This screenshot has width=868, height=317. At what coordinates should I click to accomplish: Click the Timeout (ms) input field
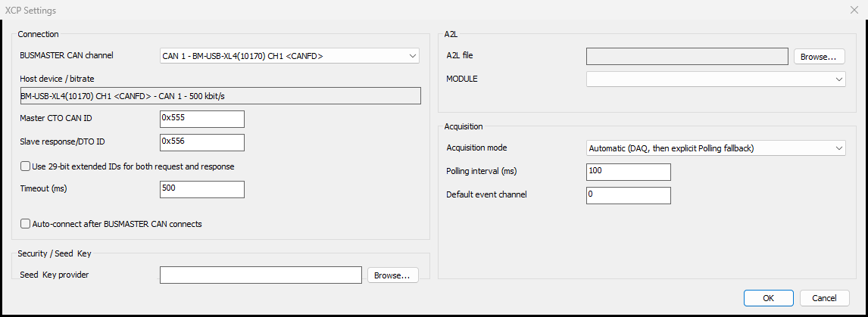click(201, 188)
